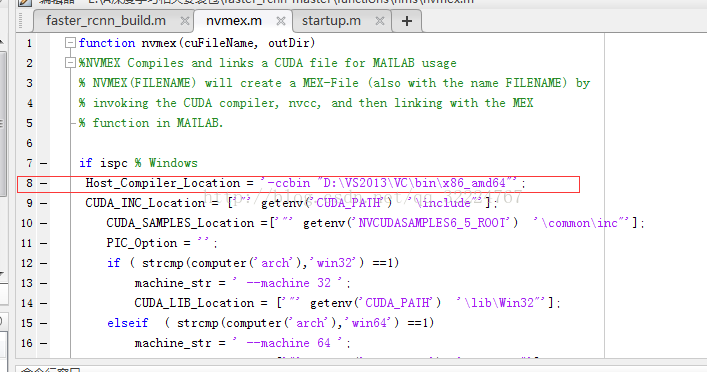The image size is (707, 372).
Task: Click the "machine_str = '--machine 64'" line
Action: point(243,343)
